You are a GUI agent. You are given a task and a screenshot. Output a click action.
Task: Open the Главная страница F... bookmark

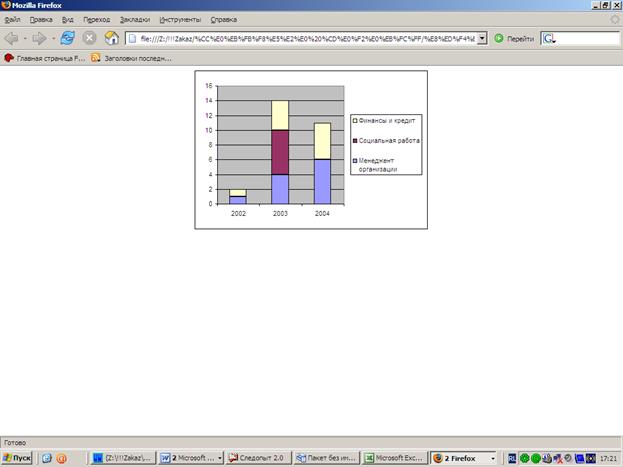pyautogui.click(x=44, y=58)
